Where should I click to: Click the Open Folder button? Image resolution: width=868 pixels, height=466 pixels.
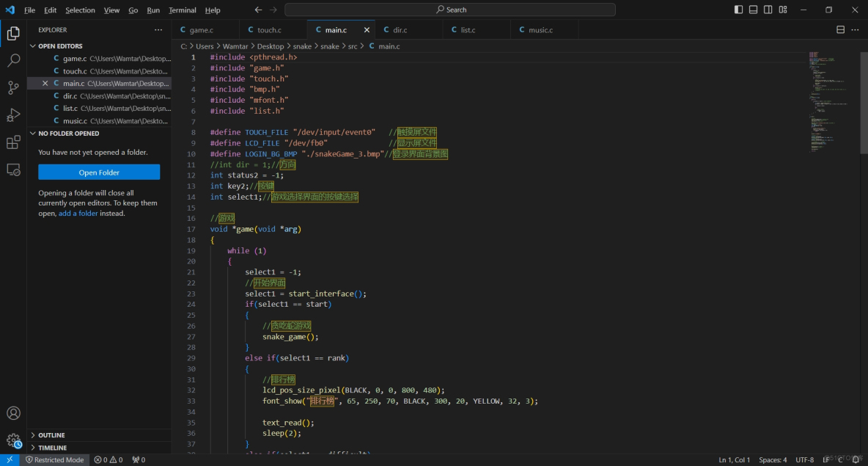click(99, 172)
